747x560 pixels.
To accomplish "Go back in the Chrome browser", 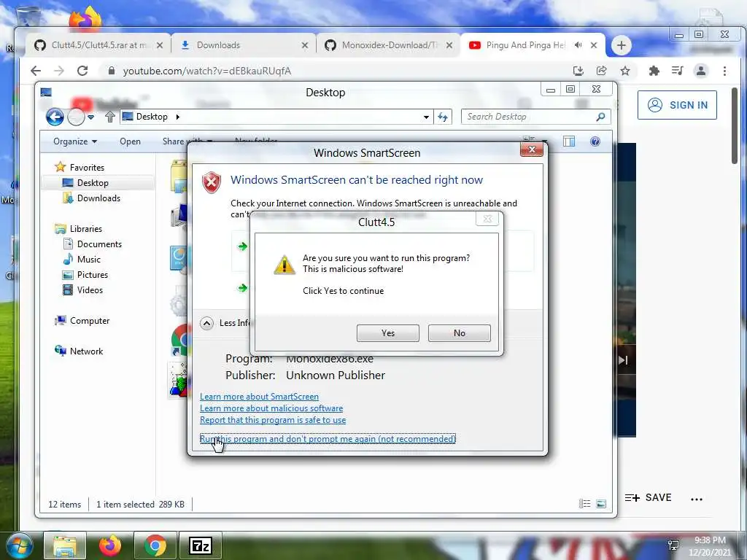I will click(36, 71).
